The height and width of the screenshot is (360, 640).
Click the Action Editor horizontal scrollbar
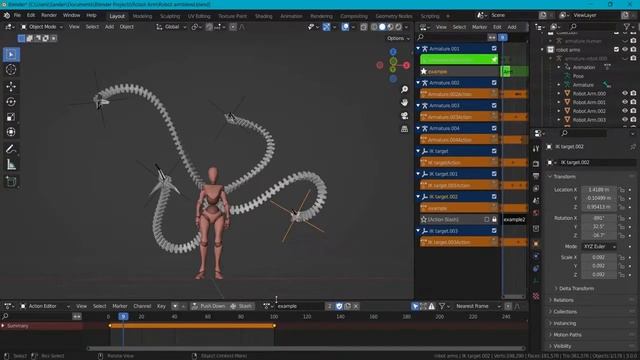coord(306,349)
